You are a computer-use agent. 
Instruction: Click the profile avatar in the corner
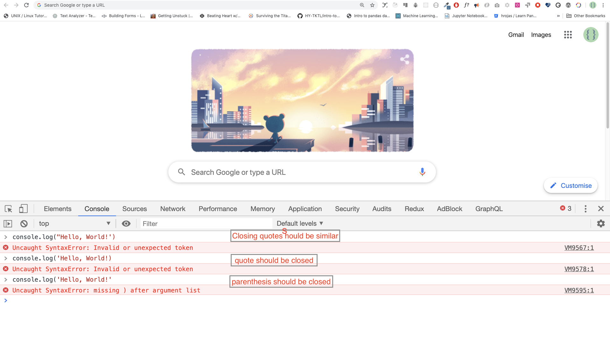click(591, 35)
